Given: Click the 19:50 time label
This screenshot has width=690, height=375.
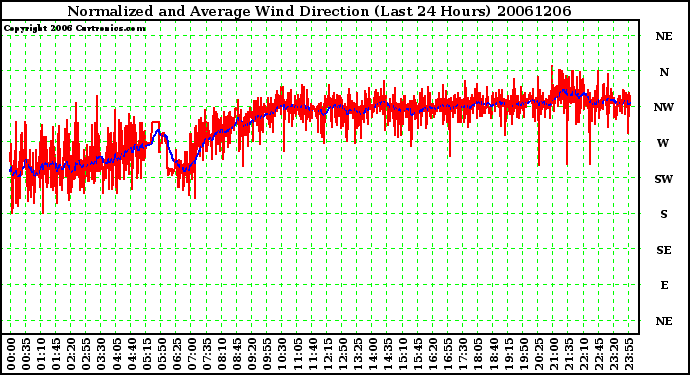Looking at the screenshot, I should (x=523, y=354).
